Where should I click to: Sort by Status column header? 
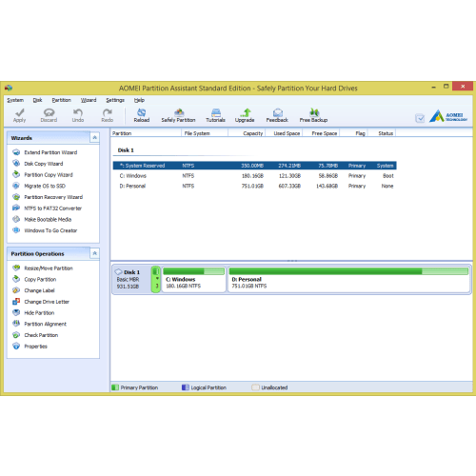pyautogui.click(x=382, y=133)
